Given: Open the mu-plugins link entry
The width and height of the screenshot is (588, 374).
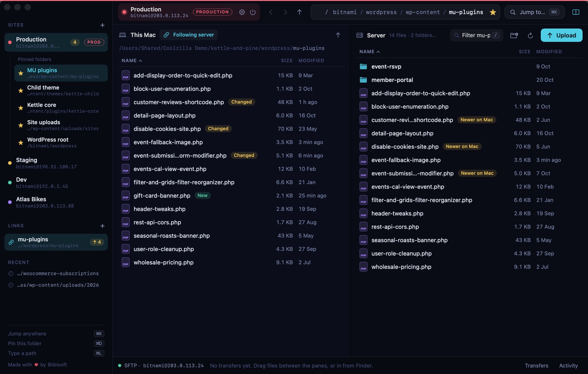Looking at the screenshot, I should click(x=56, y=242).
